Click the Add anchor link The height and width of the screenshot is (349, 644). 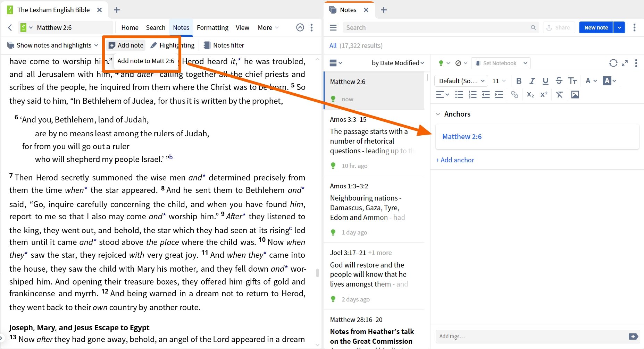[455, 160]
